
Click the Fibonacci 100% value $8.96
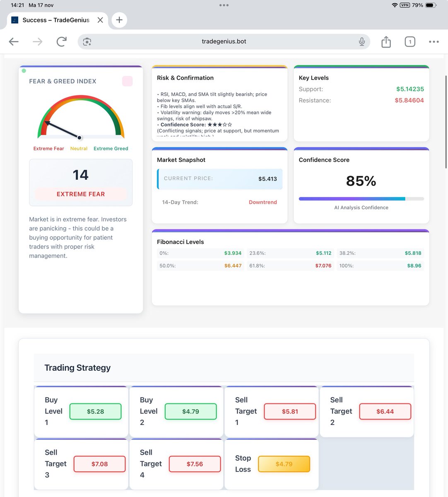[414, 266]
